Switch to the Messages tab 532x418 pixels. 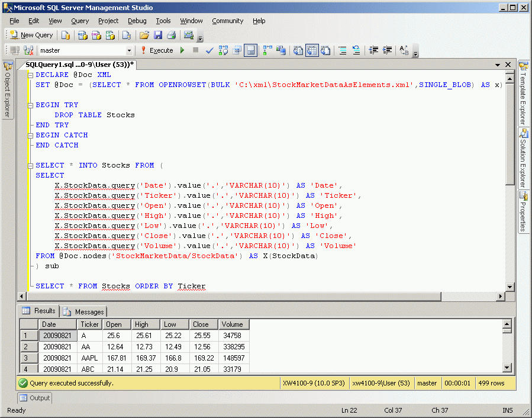[83, 311]
